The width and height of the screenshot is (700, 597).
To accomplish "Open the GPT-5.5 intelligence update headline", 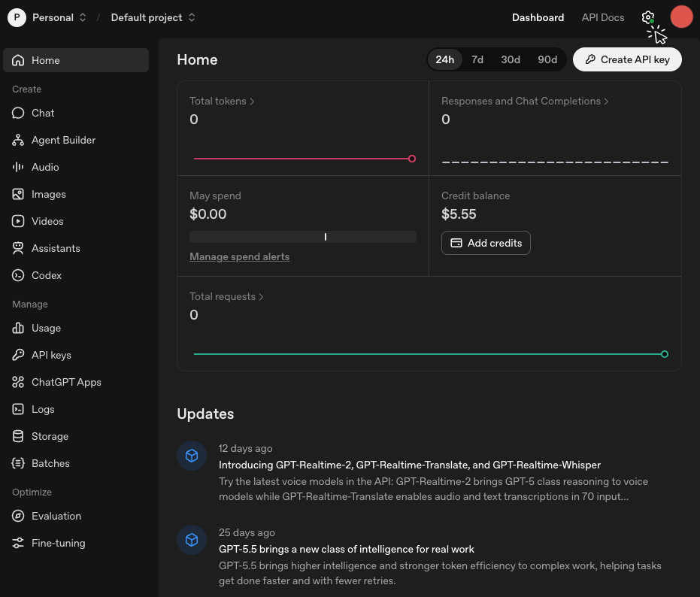I will point(347,549).
